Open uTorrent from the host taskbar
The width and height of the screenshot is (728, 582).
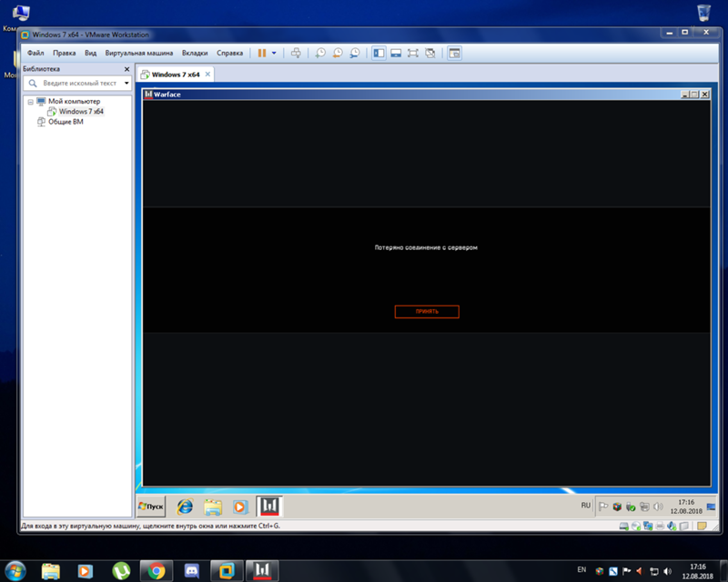point(121,571)
